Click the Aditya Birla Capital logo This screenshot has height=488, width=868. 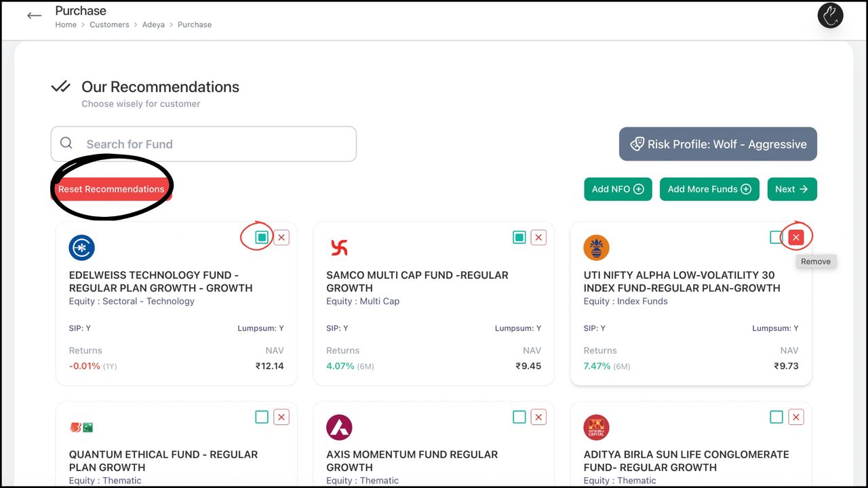coord(596,428)
